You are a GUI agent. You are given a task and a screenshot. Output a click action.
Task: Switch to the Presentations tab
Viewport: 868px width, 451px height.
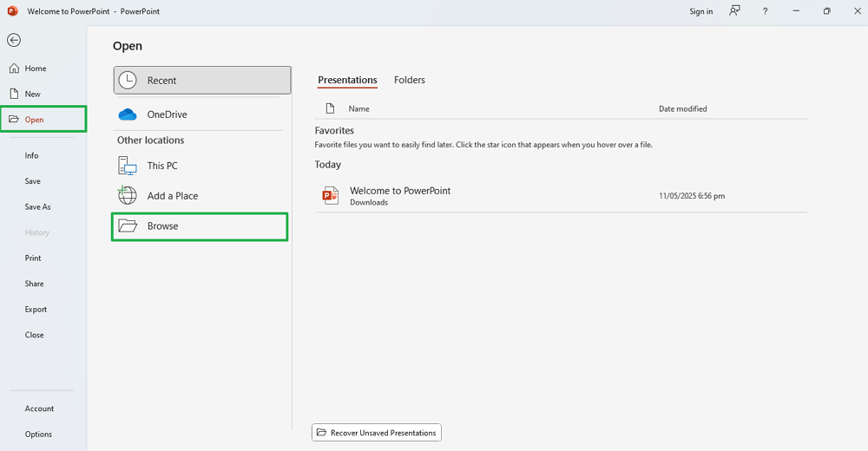point(348,80)
